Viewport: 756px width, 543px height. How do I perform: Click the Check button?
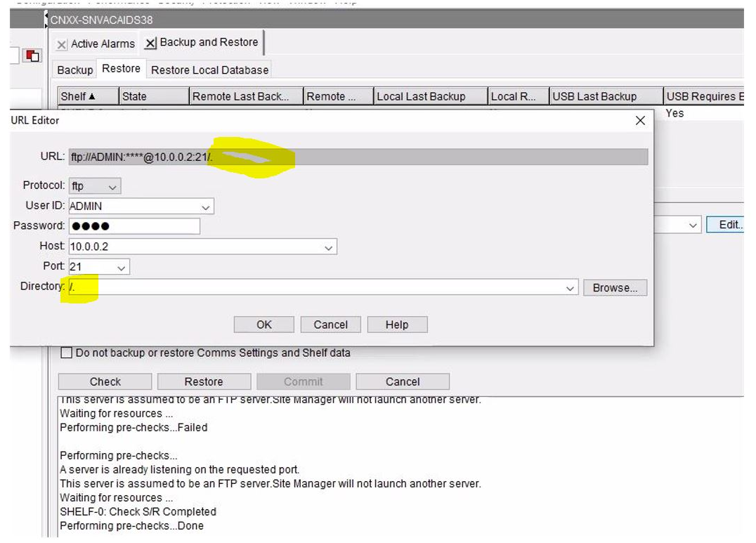coord(105,381)
